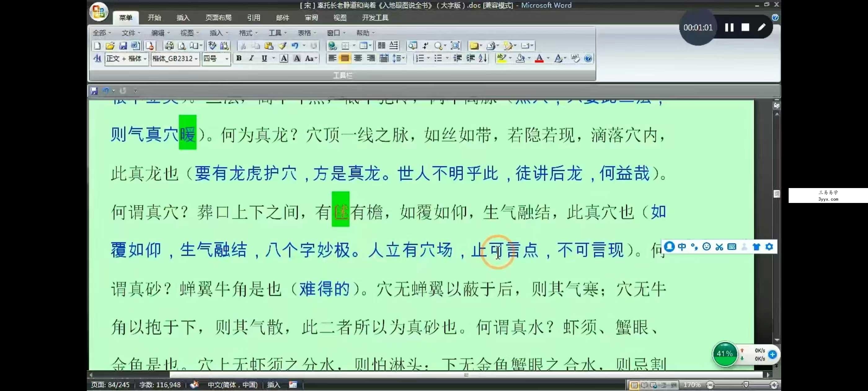Open Print Preview magnifier icon

[x=182, y=46]
